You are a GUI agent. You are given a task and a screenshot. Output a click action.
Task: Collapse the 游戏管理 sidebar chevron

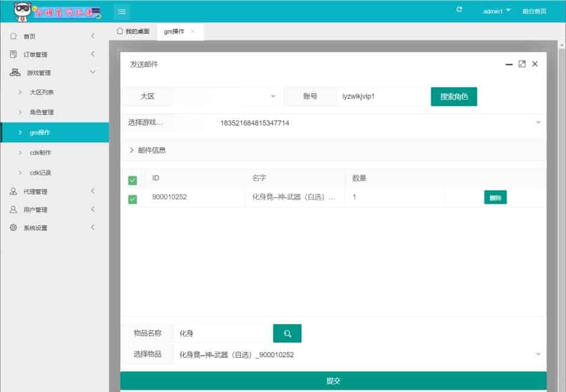tap(93, 72)
